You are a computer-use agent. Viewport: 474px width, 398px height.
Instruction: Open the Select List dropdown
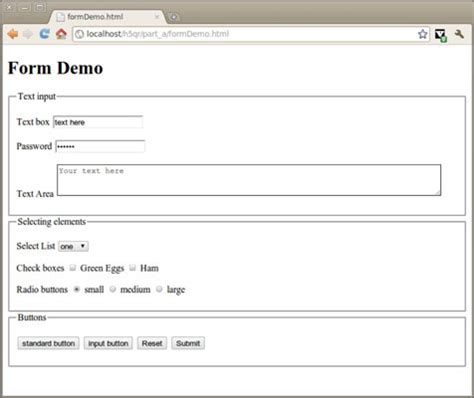73,246
